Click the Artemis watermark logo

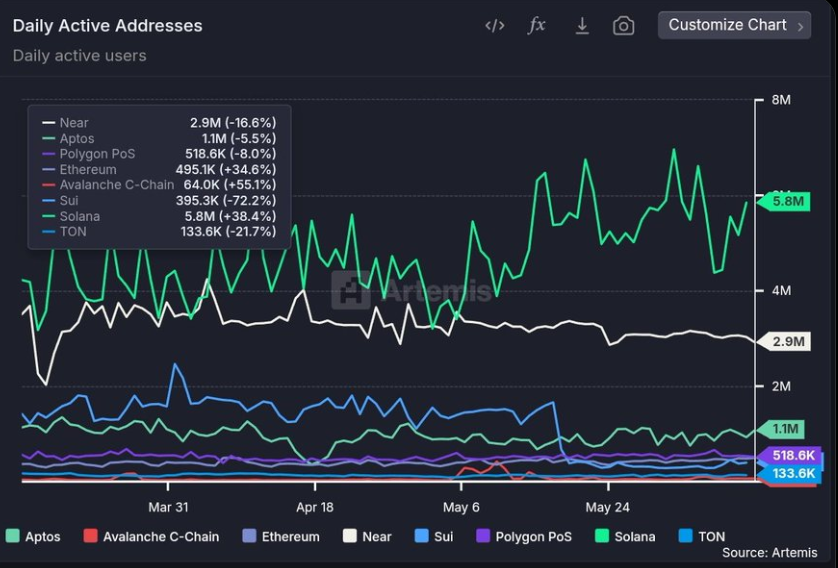350,291
